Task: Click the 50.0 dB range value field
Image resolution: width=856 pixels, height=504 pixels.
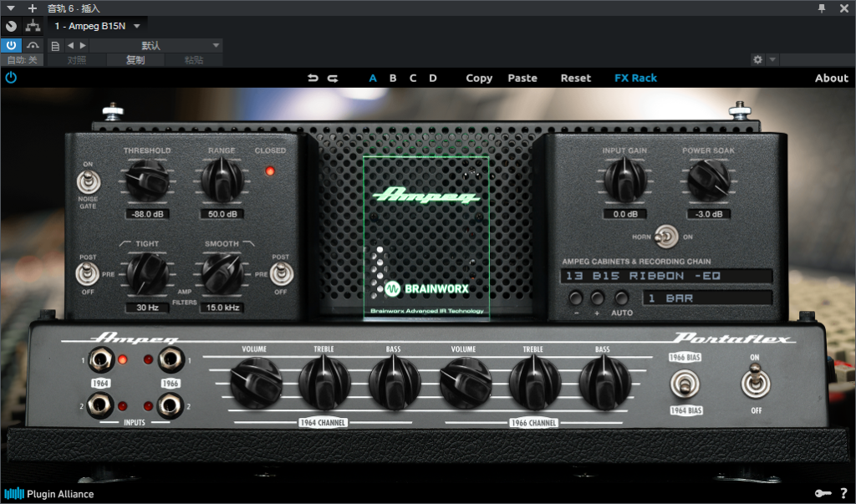Action: pyautogui.click(x=222, y=214)
